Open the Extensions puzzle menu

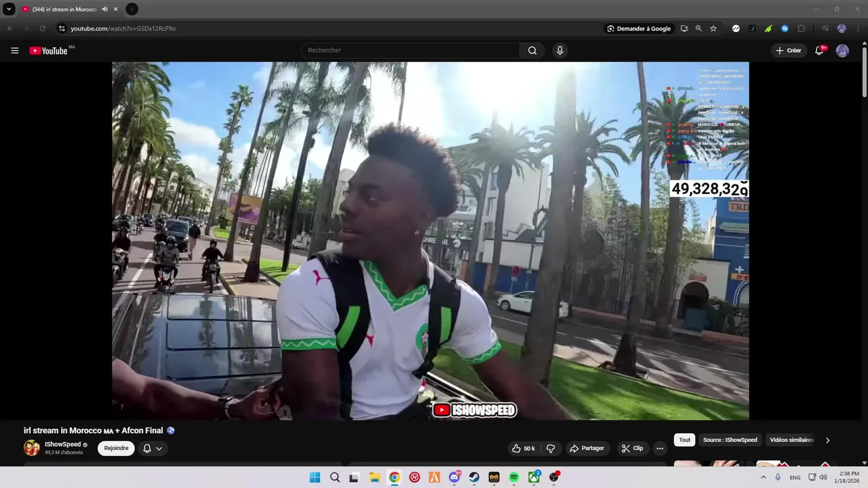click(802, 28)
